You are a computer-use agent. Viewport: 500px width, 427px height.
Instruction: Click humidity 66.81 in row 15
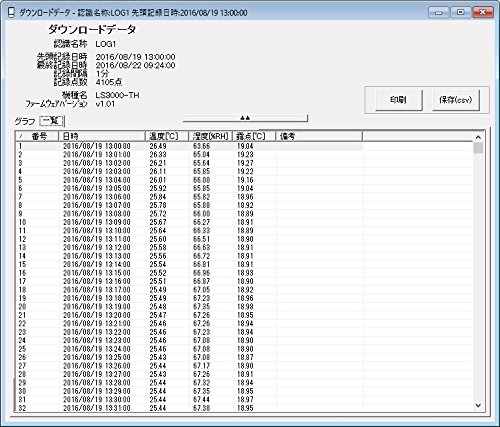pyautogui.click(x=201, y=264)
